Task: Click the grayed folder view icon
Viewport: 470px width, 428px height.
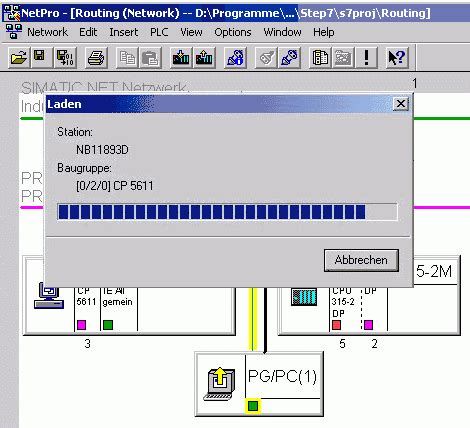Action: pyautogui.click(x=343, y=58)
